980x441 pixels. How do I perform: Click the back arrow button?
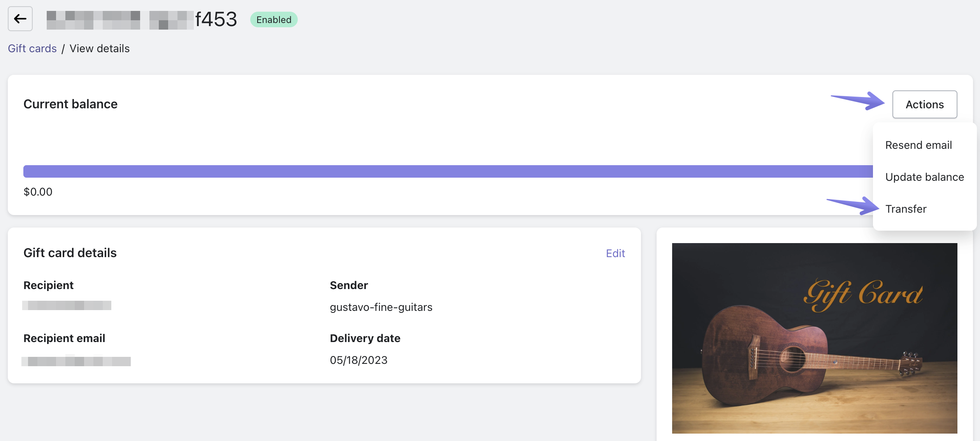20,19
